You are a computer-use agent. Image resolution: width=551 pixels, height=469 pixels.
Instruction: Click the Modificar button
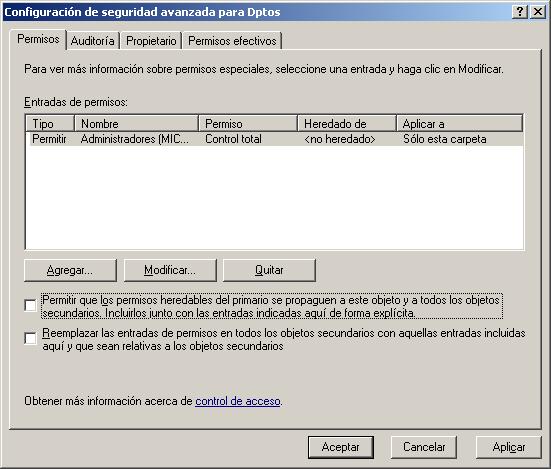(170, 270)
